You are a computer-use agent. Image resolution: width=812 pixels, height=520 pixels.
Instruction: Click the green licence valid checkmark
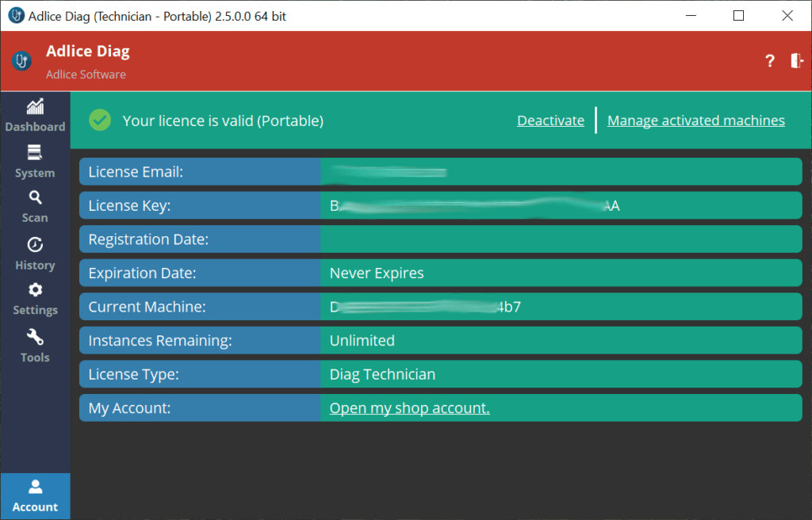coord(100,120)
